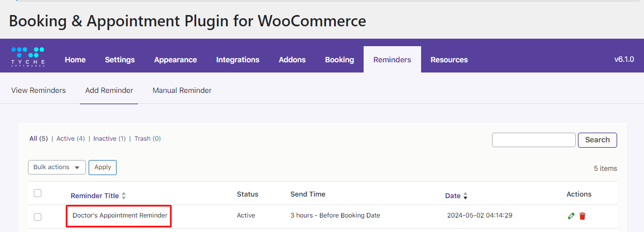Click the Send Time column header
Viewport: 644px width, 232px height.
[308, 194]
